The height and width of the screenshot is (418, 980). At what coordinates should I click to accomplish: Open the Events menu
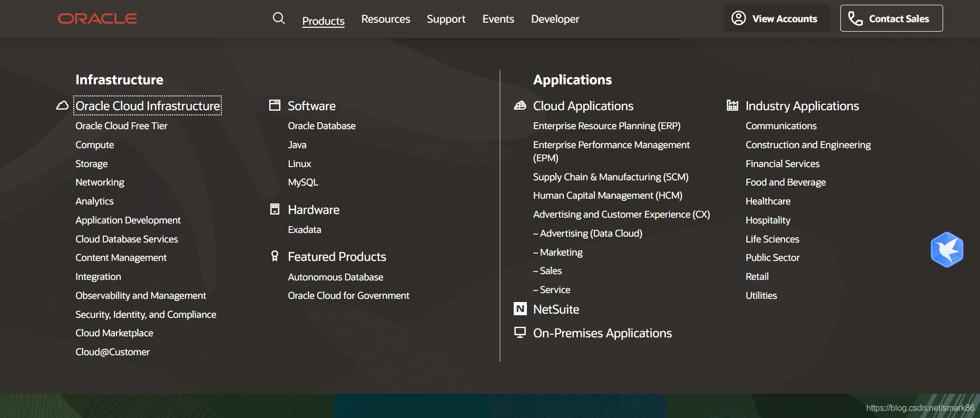tap(498, 19)
